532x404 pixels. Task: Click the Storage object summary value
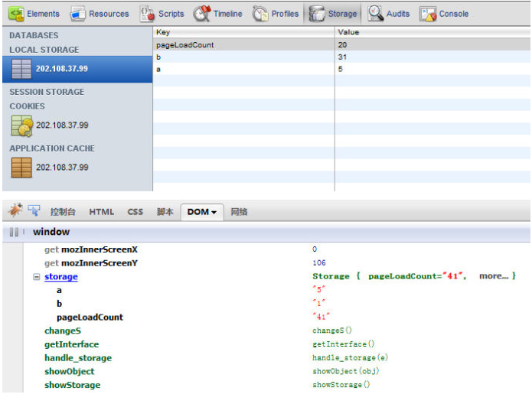click(x=414, y=276)
